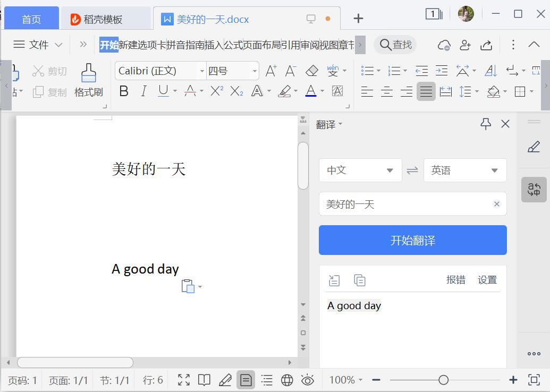
Task: Open a new tab with plus button
Action: pyautogui.click(x=358, y=18)
